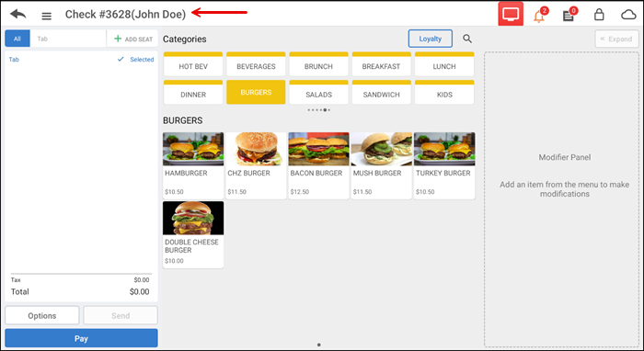Viewport: 644px width, 351px height.
Task: Select the DINNER category
Action: 193,92
